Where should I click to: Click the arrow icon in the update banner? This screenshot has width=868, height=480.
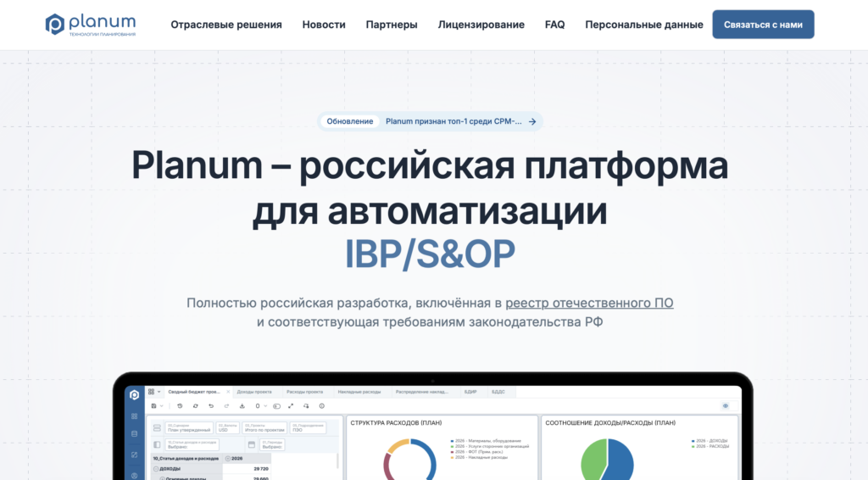click(532, 122)
